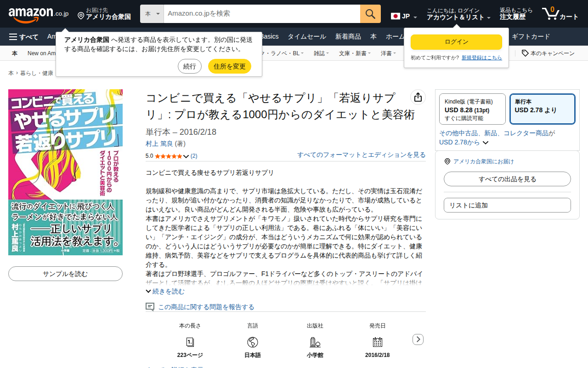The image size is (588, 368).
Task: Open the 新規登録はこちら sign-up link
Action: (x=482, y=57)
